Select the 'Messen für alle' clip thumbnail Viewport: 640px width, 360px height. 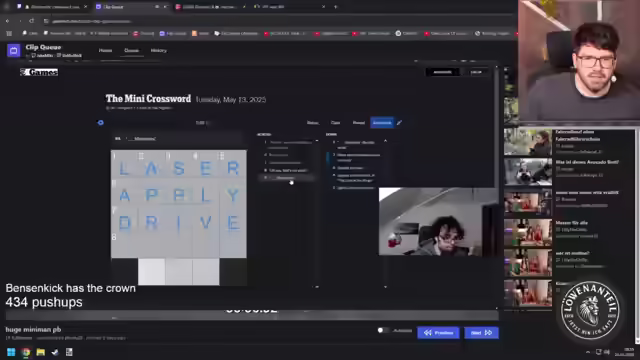[528, 232]
